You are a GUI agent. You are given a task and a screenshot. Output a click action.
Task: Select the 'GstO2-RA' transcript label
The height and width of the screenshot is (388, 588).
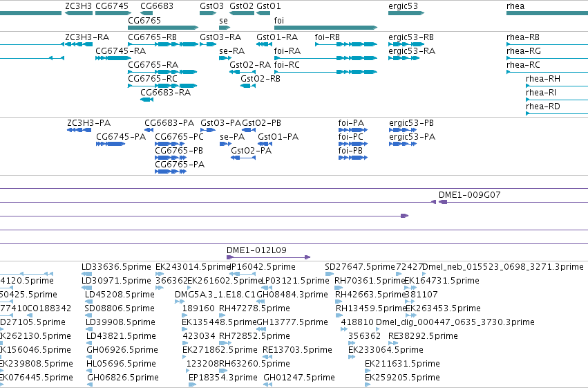coord(250,65)
